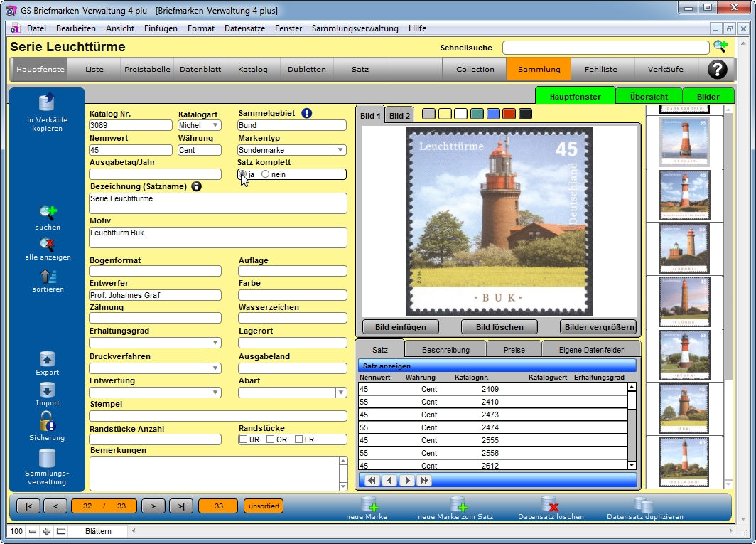
Task: Open help via the question mark icon
Action: (x=718, y=69)
